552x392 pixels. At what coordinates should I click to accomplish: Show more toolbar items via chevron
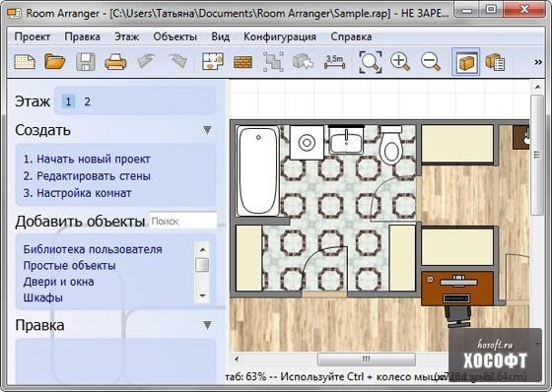click(x=538, y=62)
